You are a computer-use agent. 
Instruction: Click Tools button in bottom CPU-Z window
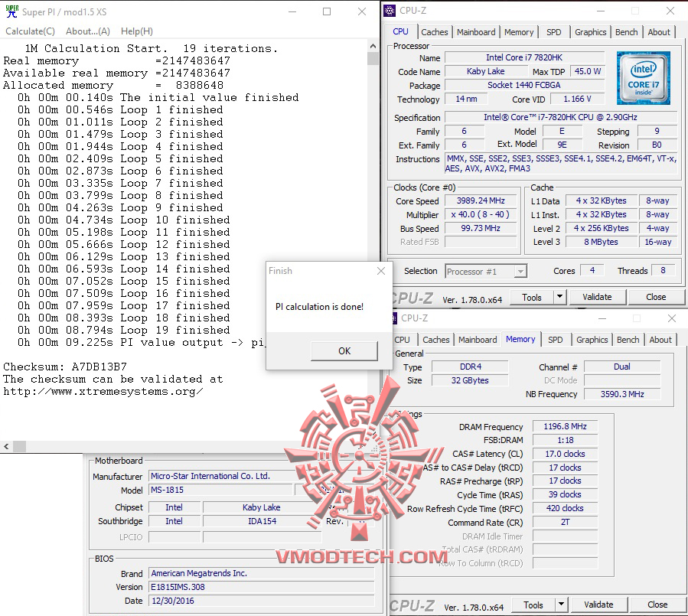coord(533,605)
